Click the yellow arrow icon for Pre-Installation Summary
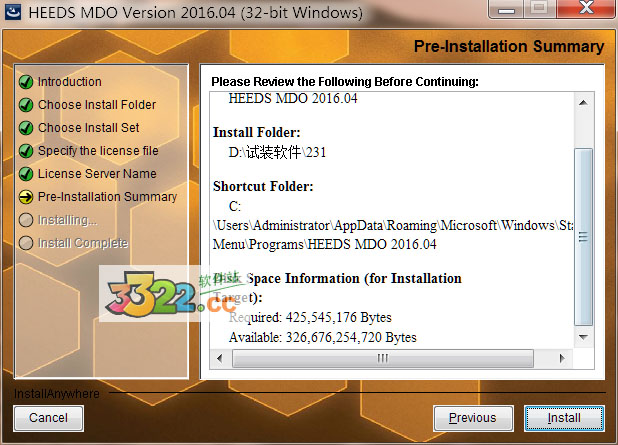 click(26, 197)
